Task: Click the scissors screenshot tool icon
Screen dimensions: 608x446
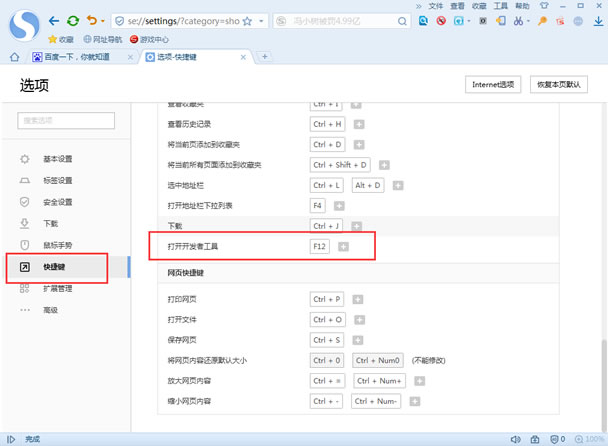Action: click(518, 21)
